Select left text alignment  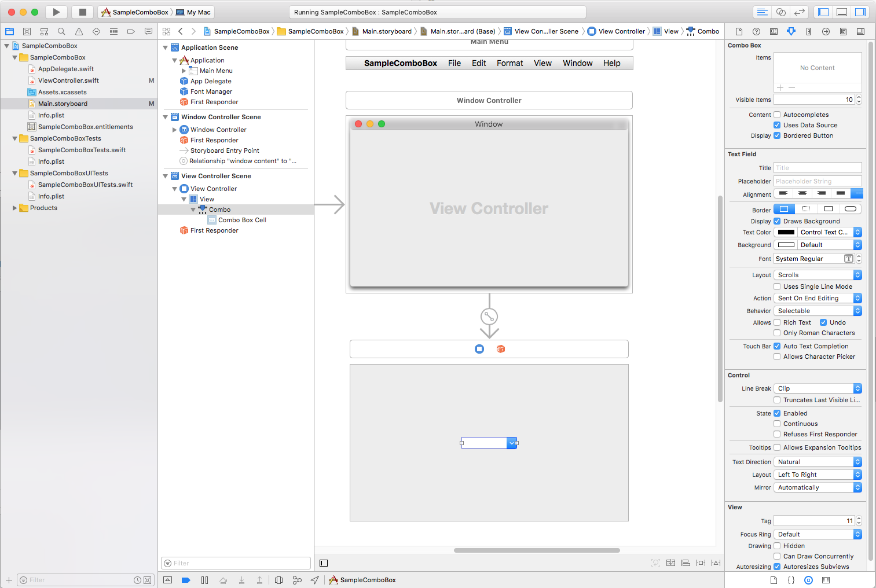click(x=783, y=193)
